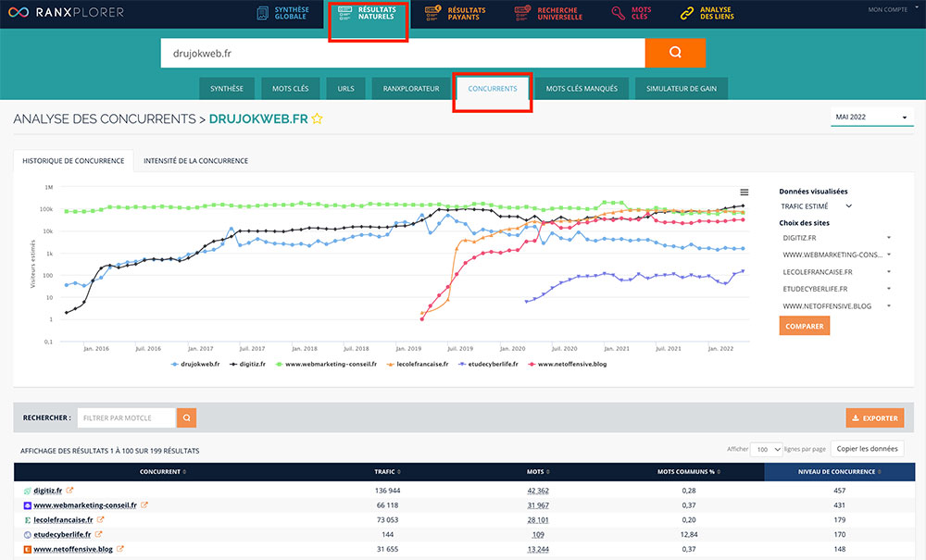Focus the Filtrer par mot-clé field
The width and height of the screenshot is (926, 560).
point(126,417)
